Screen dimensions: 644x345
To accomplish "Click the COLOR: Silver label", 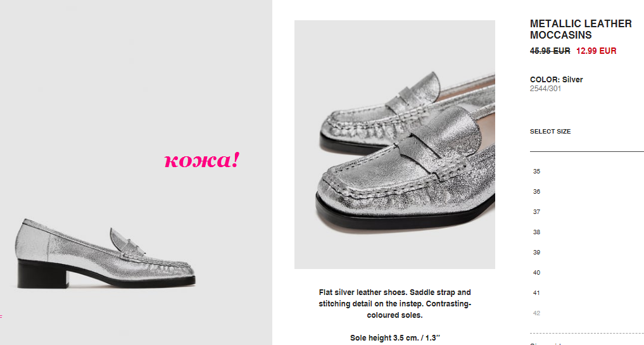I will point(556,80).
